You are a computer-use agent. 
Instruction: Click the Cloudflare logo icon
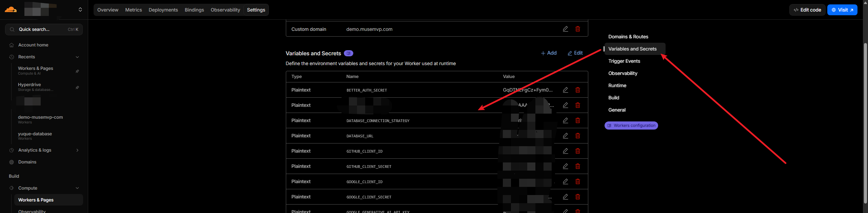click(x=11, y=9)
